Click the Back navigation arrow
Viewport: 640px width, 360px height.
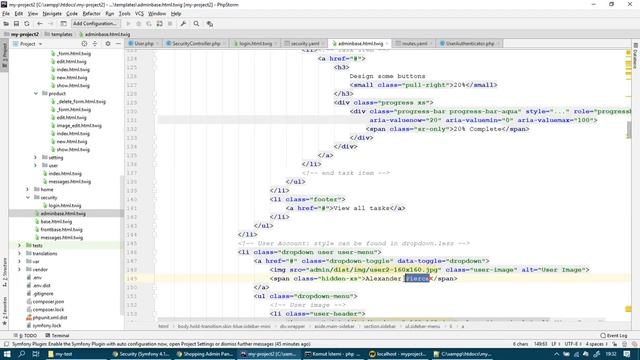[40, 24]
